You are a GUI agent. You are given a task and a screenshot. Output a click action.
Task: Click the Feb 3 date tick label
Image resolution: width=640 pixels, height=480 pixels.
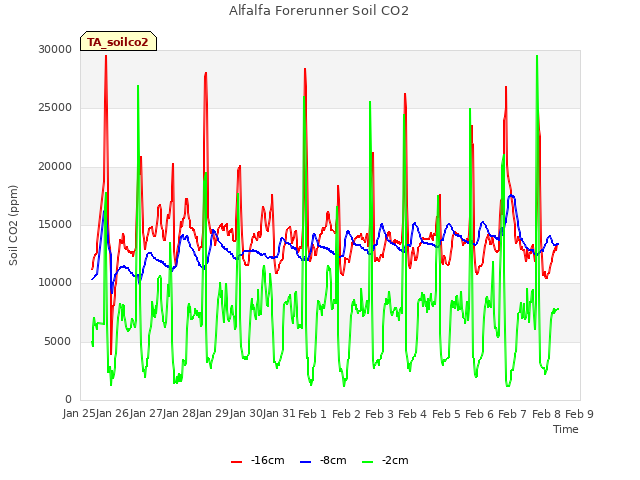(379, 414)
